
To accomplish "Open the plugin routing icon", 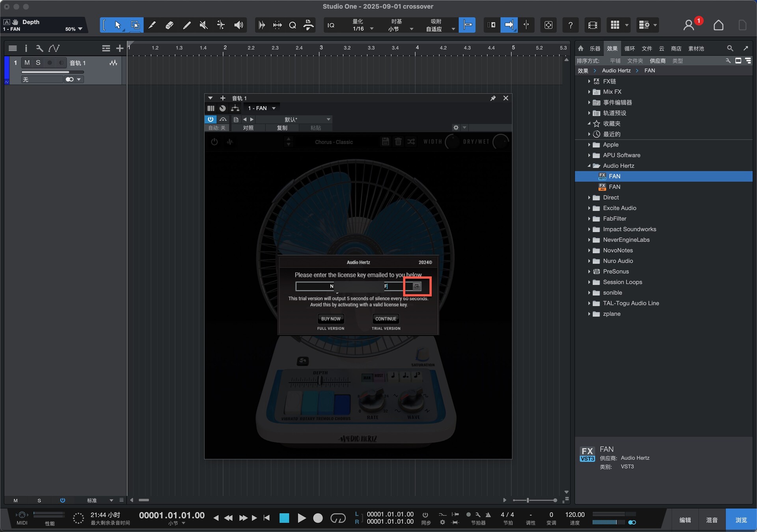I will [235, 108].
